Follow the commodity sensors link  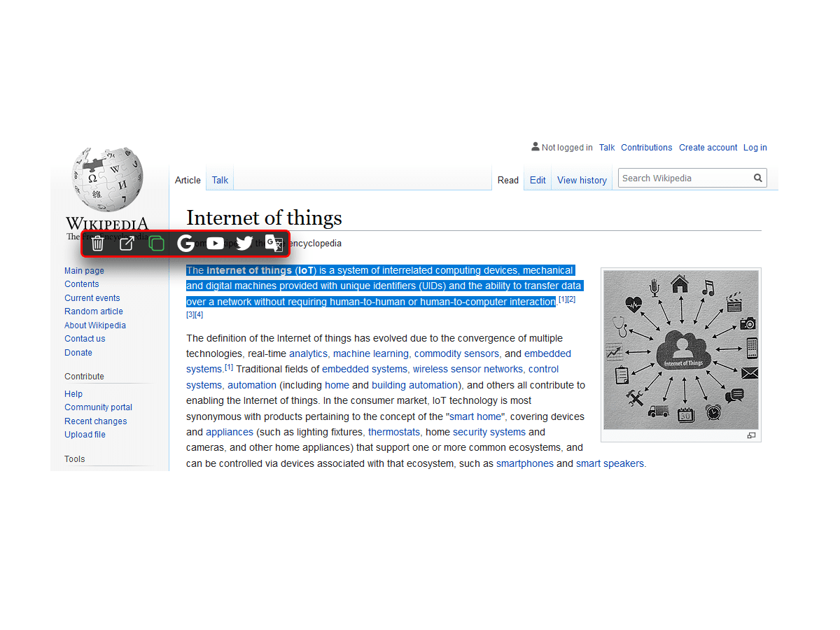(x=456, y=353)
